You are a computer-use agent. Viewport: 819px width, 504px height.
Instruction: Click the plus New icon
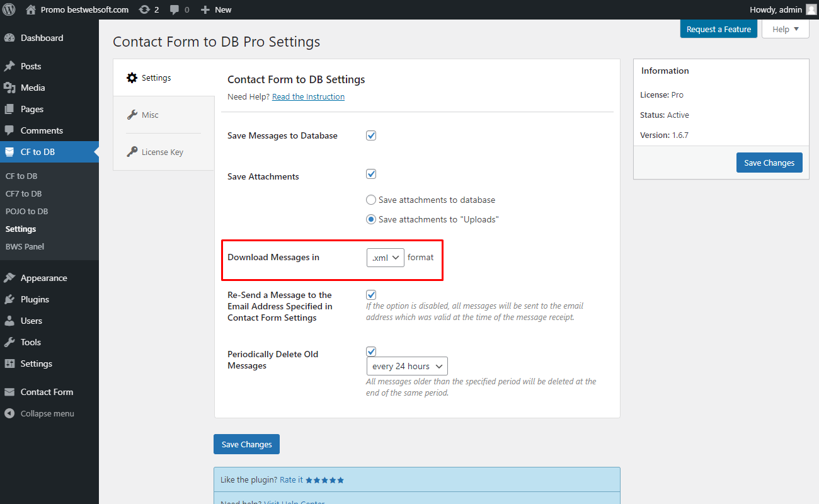205,9
